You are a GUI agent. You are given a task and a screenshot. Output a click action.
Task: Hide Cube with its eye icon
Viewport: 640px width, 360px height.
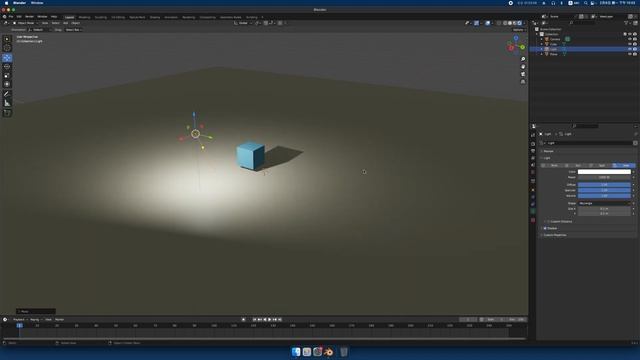coord(630,44)
